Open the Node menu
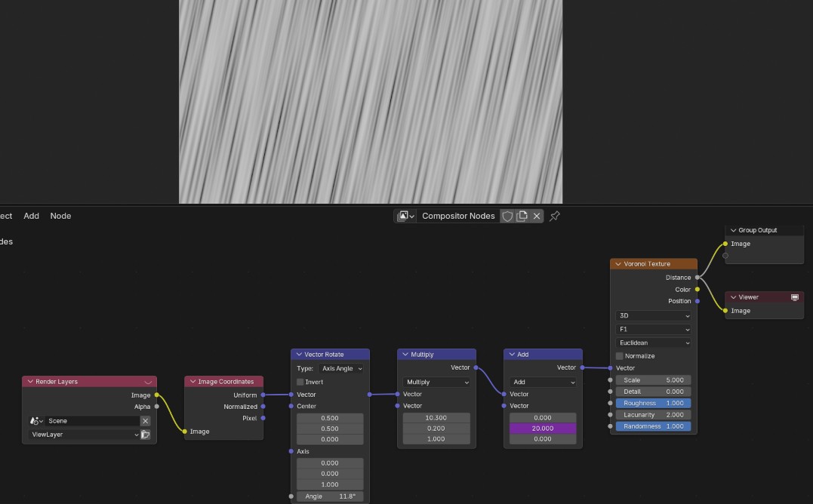The width and height of the screenshot is (813, 504). click(60, 216)
